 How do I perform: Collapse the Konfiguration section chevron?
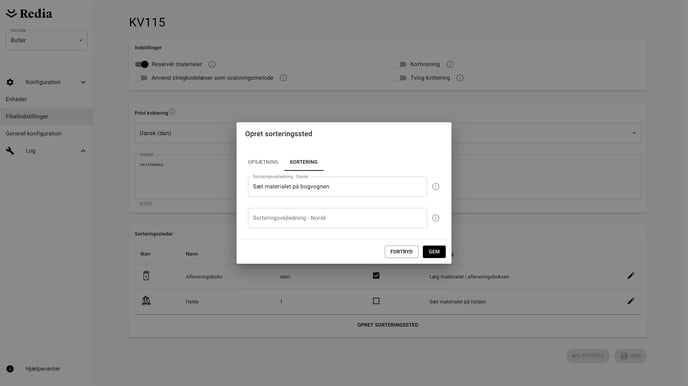click(x=83, y=82)
